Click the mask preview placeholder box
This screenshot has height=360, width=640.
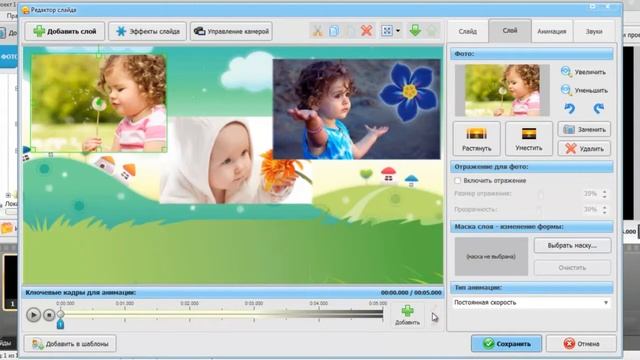pyautogui.click(x=491, y=256)
